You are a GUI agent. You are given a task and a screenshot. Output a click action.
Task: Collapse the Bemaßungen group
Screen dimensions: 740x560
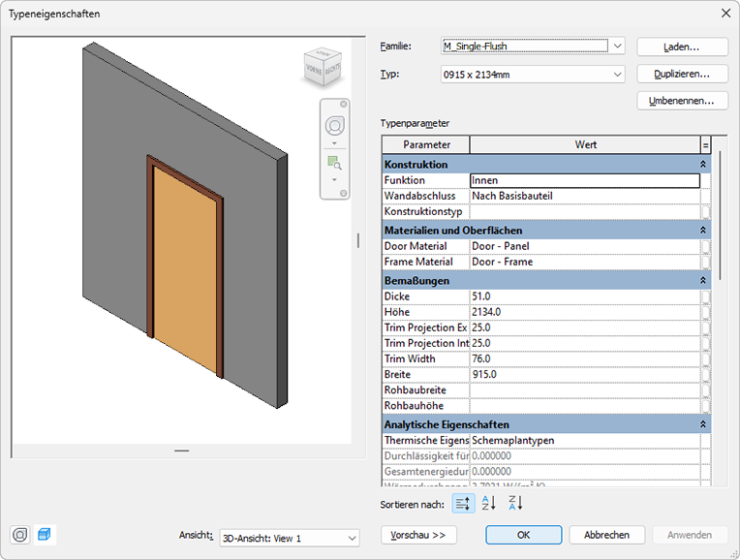coord(703,280)
